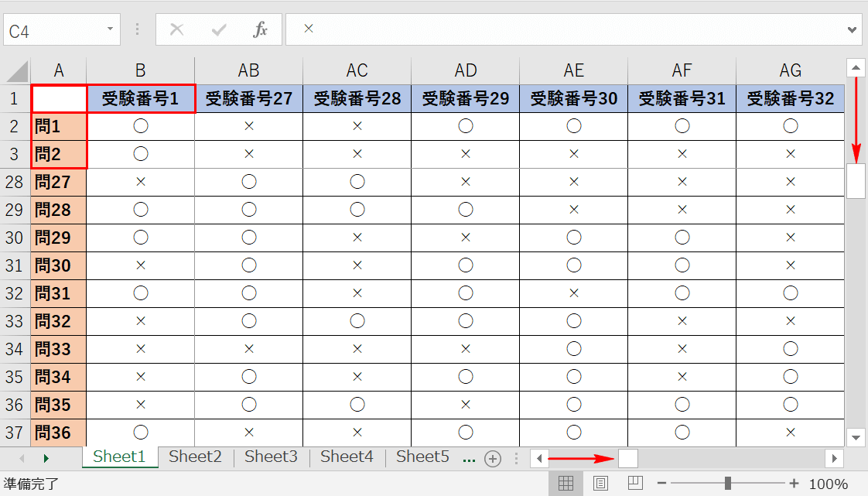
Task: Click the Select All corner triangle
Action: 17,71
